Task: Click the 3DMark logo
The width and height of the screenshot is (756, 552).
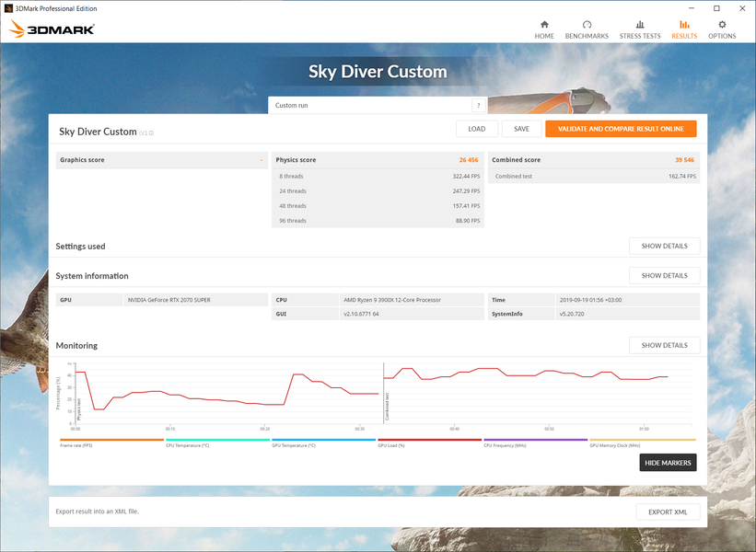Action: 52,29
